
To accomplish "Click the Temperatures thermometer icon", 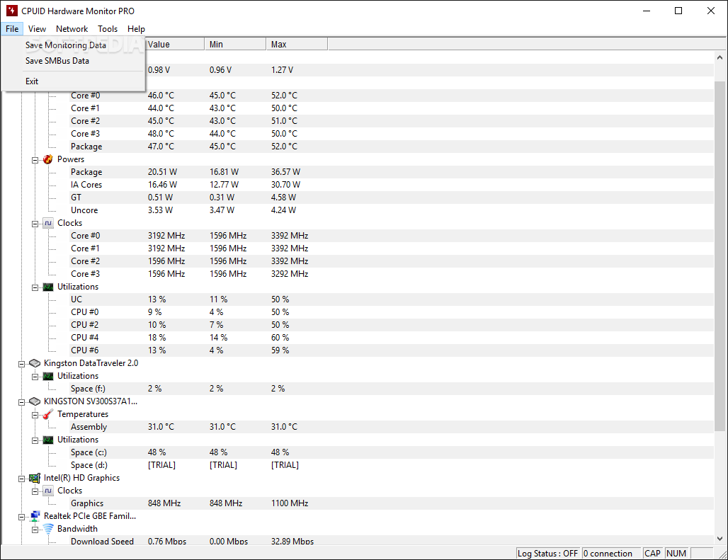I will pyautogui.click(x=48, y=414).
